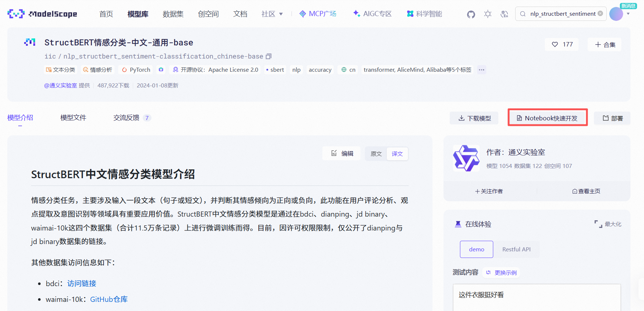The height and width of the screenshot is (311, 644).
Task: Click the framework icon next to PyTorch
Action: point(161,70)
